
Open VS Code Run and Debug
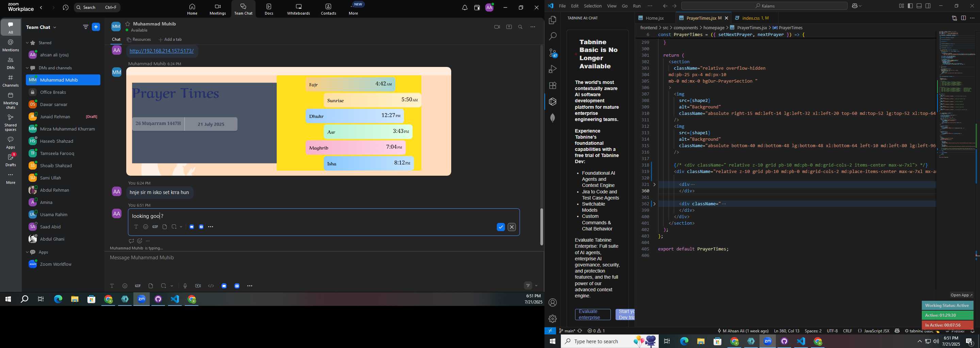(x=553, y=69)
